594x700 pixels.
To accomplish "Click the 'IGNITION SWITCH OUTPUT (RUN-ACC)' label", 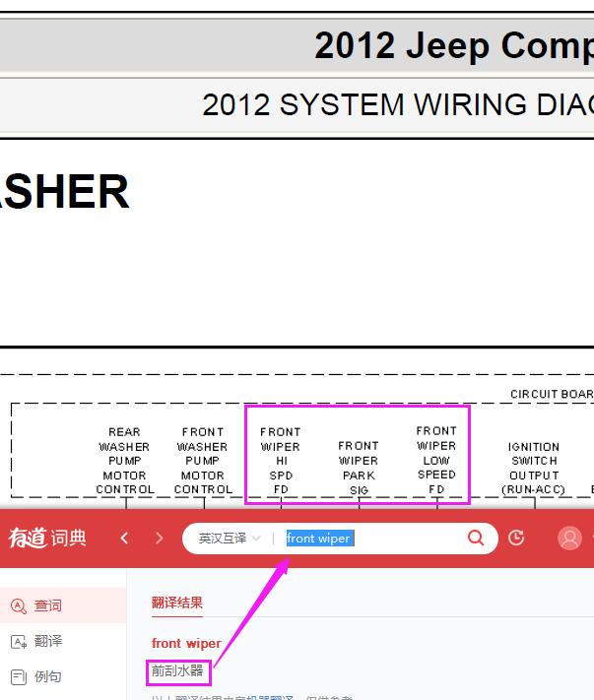I will 534,468.
